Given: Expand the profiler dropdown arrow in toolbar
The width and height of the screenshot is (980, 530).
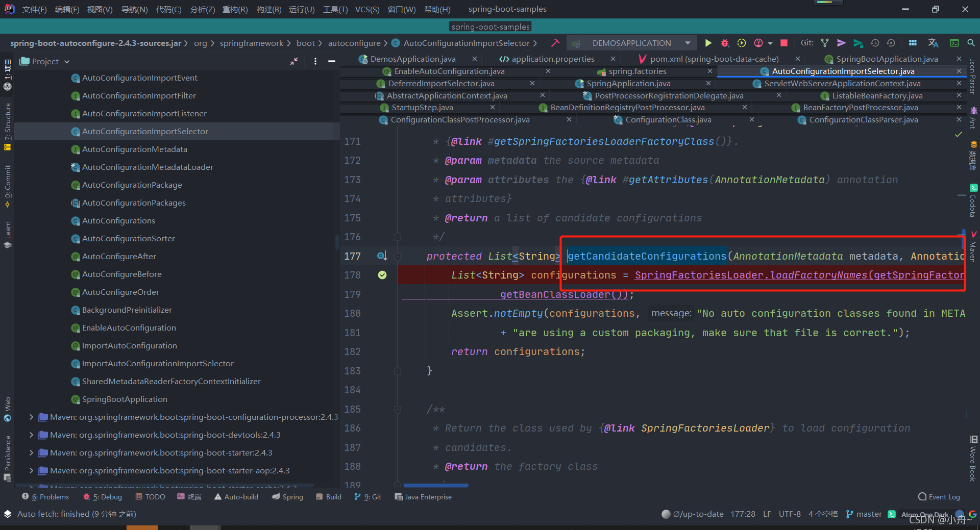Looking at the screenshot, I should point(770,43).
